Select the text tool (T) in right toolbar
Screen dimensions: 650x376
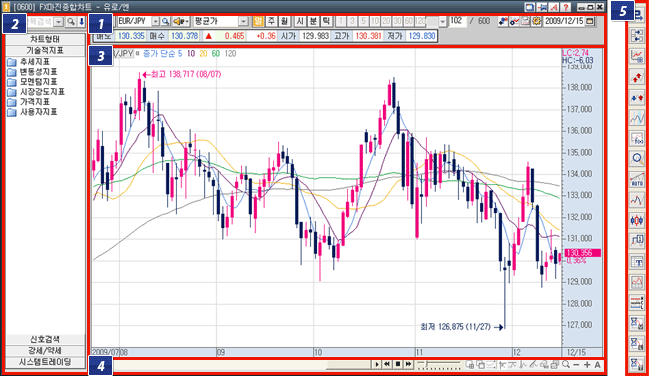637,262
